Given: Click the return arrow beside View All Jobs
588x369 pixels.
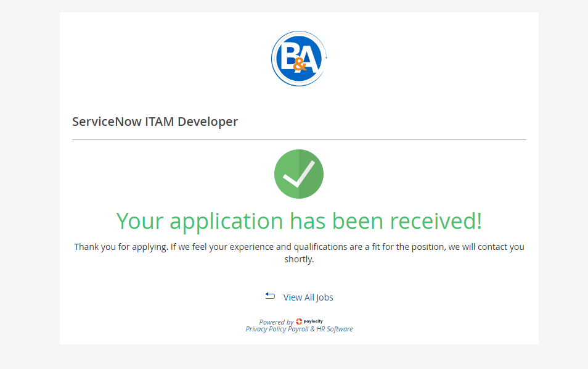Looking at the screenshot, I should click(270, 296).
